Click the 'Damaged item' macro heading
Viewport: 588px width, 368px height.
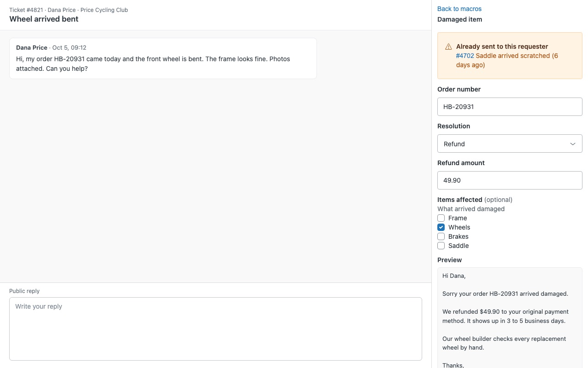pos(460,19)
